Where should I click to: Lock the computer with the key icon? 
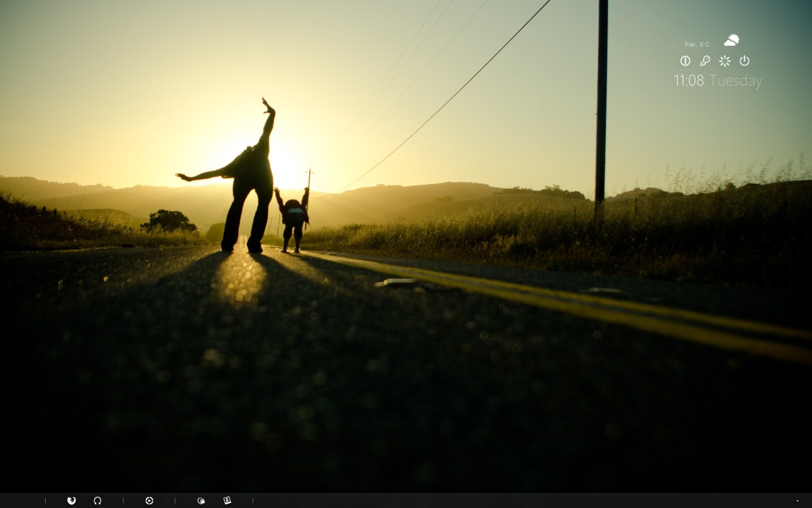tap(705, 60)
